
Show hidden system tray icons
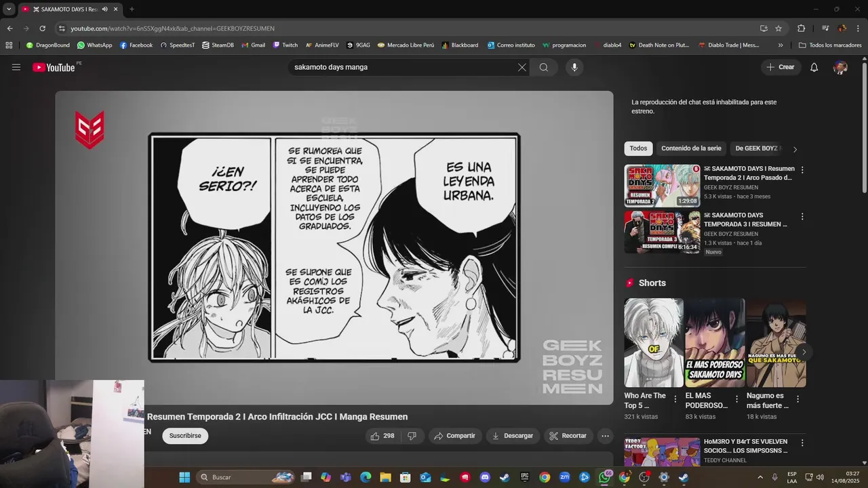(x=760, y=477)
